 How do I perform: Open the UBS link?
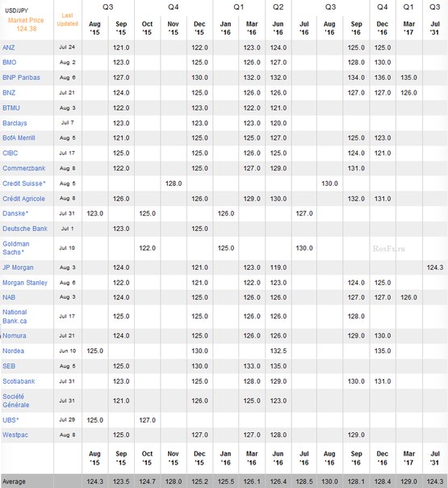(10, 420)
